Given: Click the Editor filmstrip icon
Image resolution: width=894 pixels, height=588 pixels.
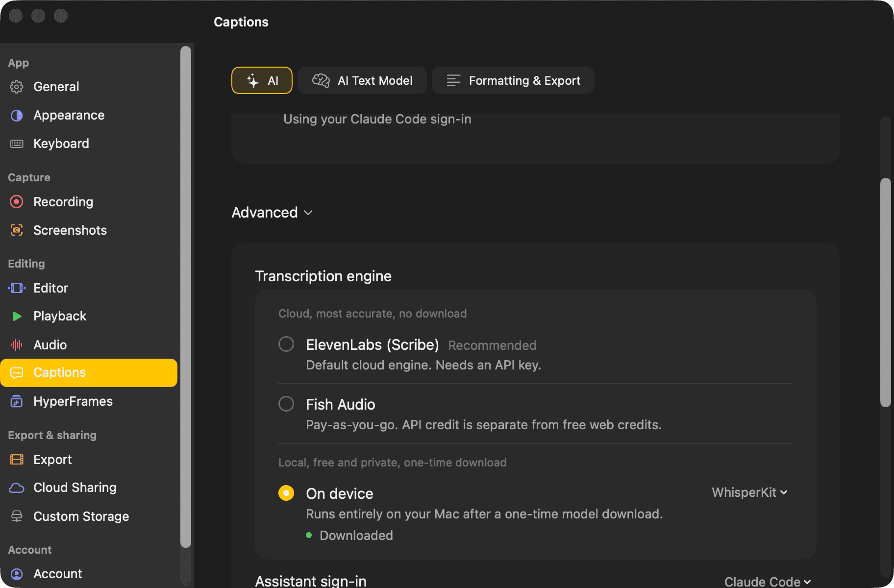Looking at the screenshot, I should [17, 288].
